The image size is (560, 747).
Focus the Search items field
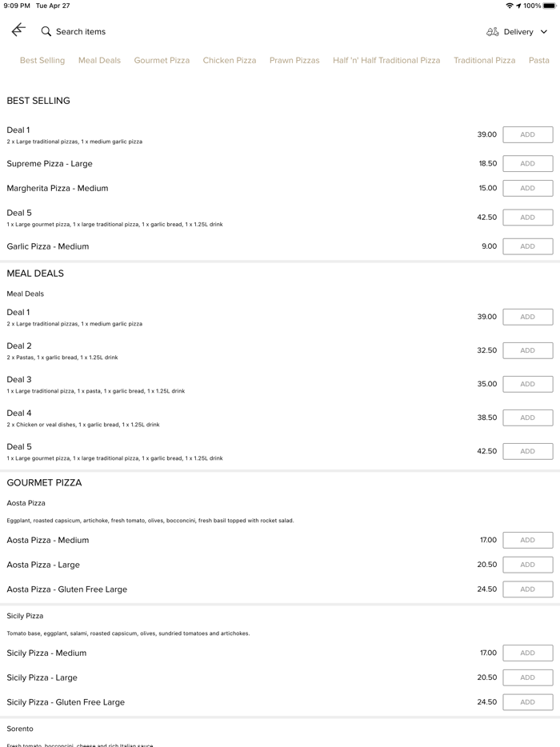[81, 32]
